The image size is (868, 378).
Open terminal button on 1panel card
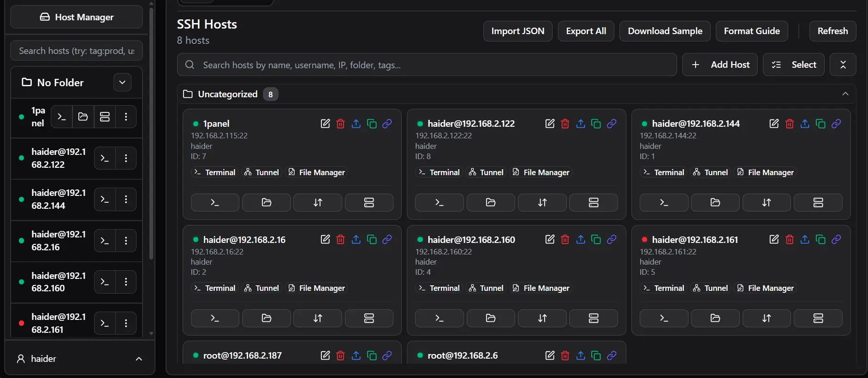pos(215,202)
